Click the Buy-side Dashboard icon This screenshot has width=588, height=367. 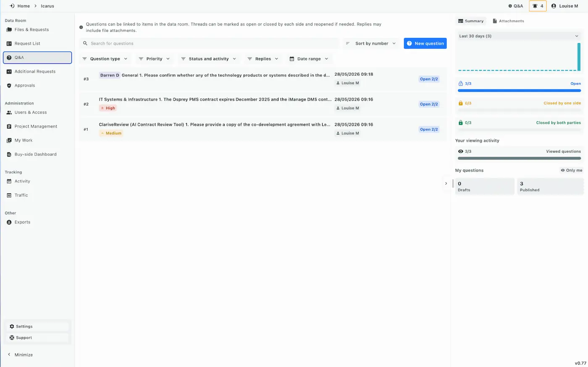point(9,155)
